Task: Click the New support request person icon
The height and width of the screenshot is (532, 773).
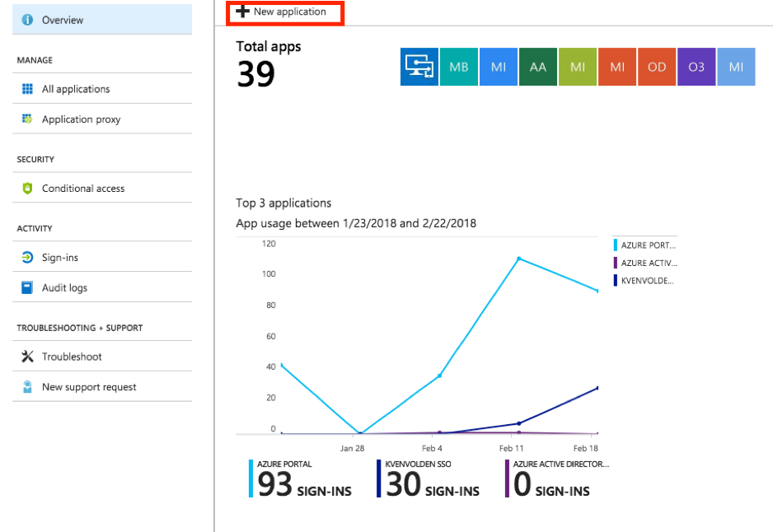Action: click(x=28, y=387)
